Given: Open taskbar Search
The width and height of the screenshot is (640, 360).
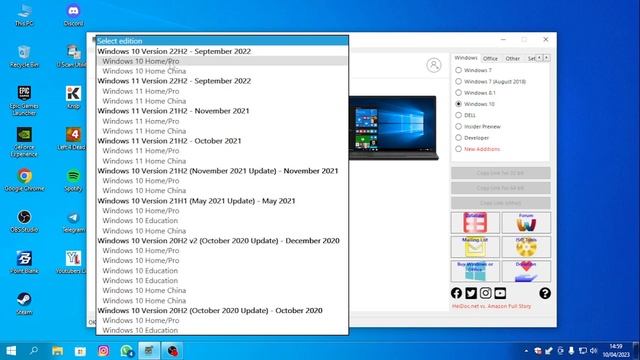Looking at the screenshot, I should (x=34, y=351).
